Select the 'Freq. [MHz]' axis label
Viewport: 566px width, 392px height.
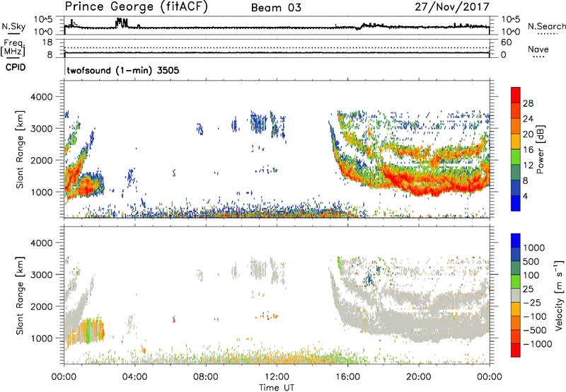coord(13,48)
